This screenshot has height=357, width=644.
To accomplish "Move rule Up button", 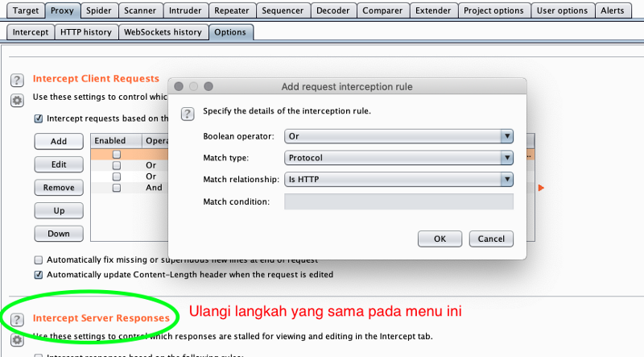I will pos(59,210).
